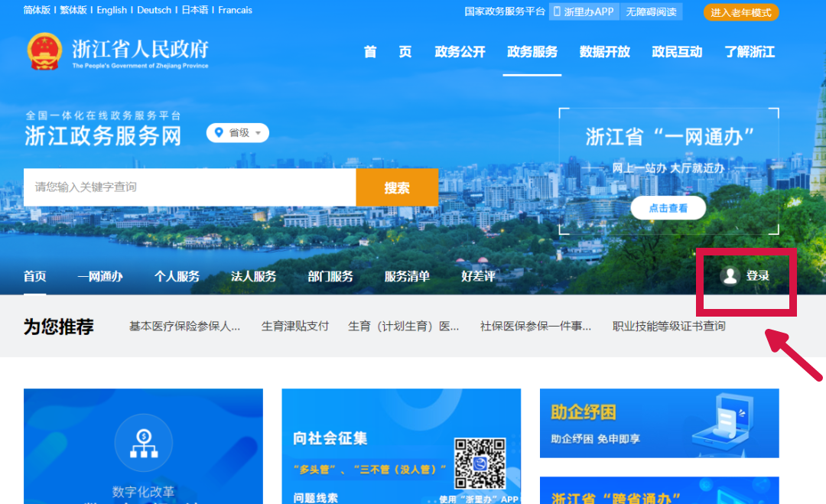Open recommended 生育津贴支付 link
Screen dimensions: 826x504
(295, 326)
